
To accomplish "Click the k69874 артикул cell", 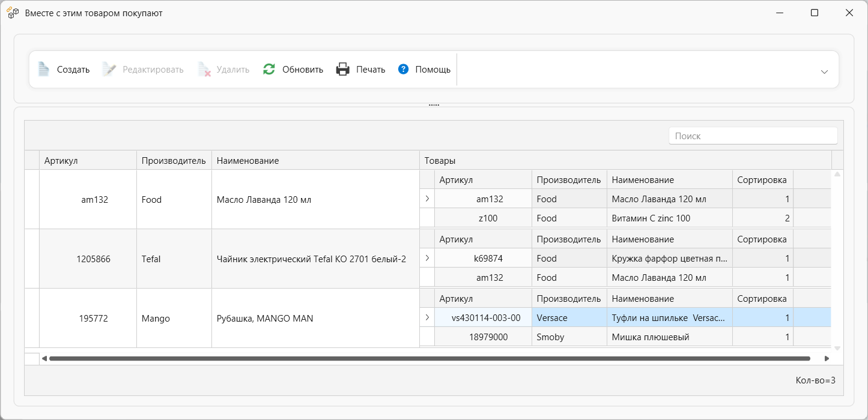I will click(483, 259).
